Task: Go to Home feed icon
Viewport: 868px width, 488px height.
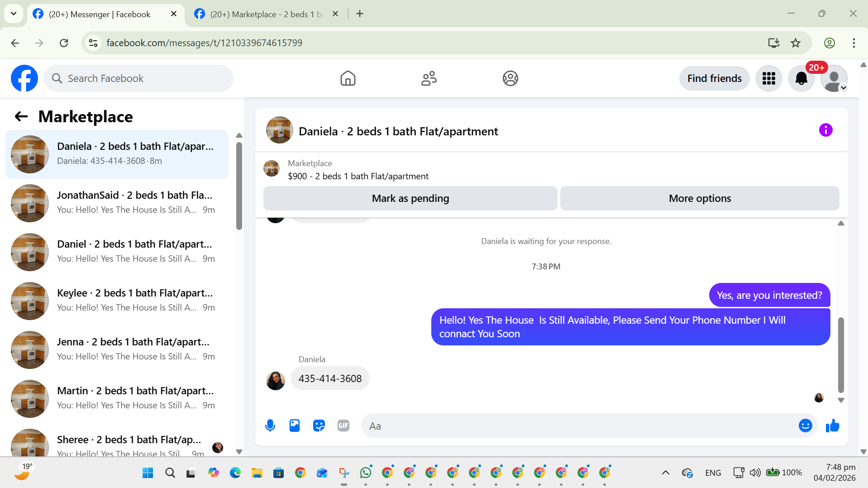Action: tap(348, 78)
